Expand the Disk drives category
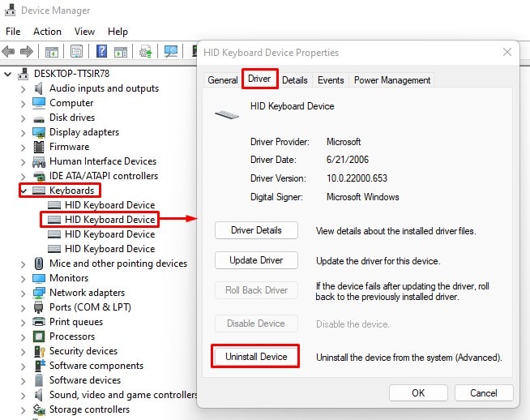The height and width of the screenshot is (420, 530). click(23, 118)
